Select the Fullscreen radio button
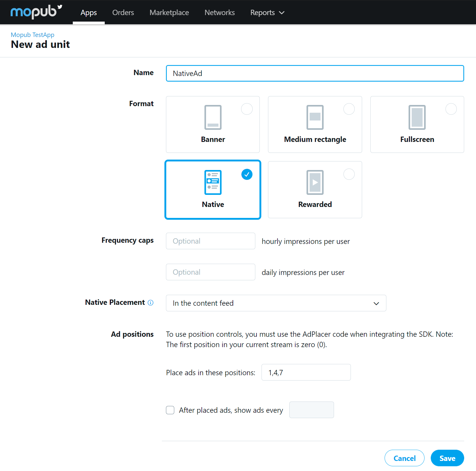Image resolution: width=476 pixels, height=471 pixels. pyautogui.click(x=451, y=109)
